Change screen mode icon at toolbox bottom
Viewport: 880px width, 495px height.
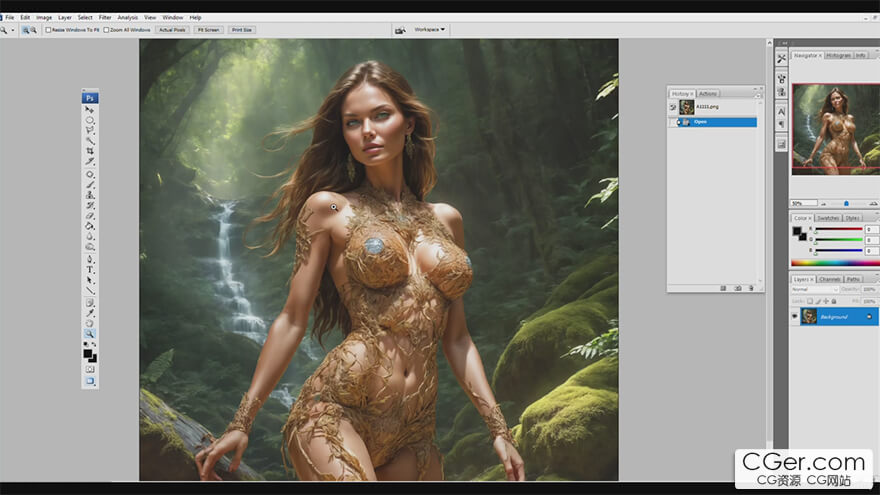90,381
